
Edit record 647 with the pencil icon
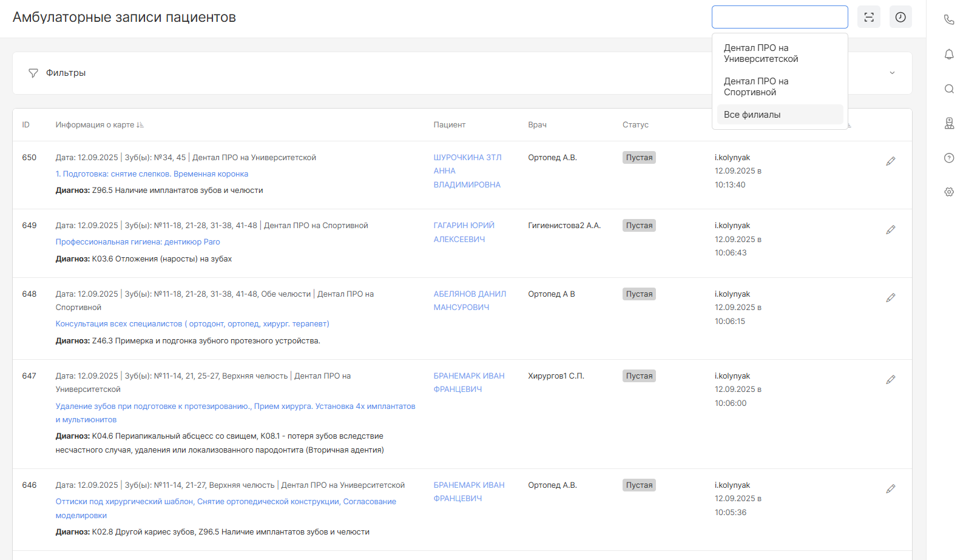tap(890, 380)
